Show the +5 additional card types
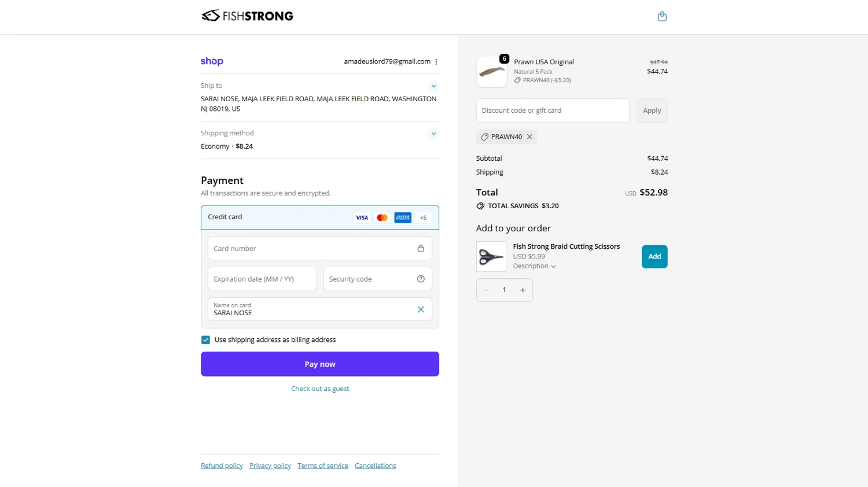 point(423,217)
